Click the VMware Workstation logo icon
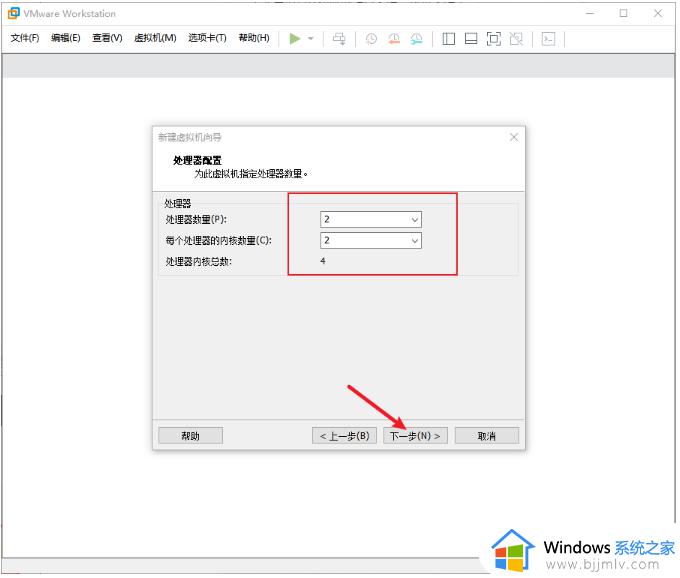The image size is (680, 578). pyautogui.click(x=13, y=13)
